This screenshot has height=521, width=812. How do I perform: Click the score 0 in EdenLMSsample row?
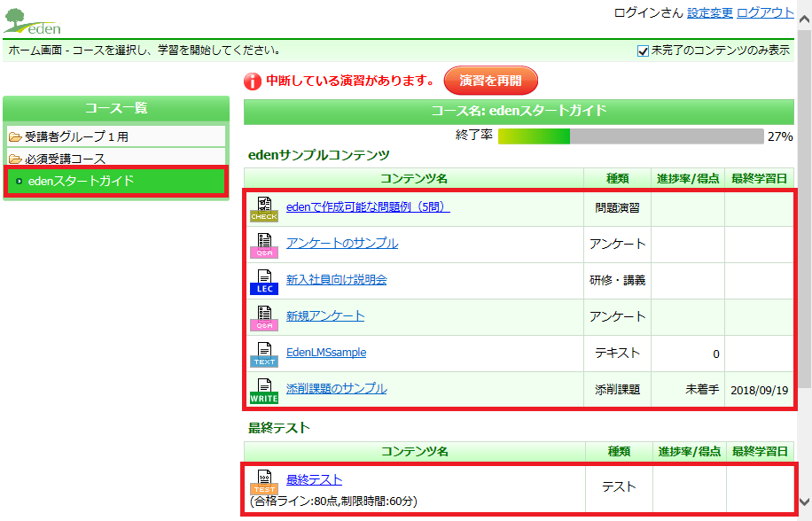click(x=716, y=354)
